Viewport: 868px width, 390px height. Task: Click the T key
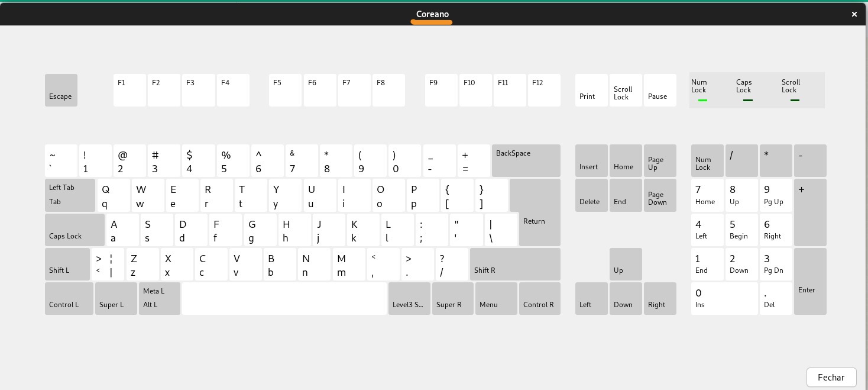(x=251, y=195)
